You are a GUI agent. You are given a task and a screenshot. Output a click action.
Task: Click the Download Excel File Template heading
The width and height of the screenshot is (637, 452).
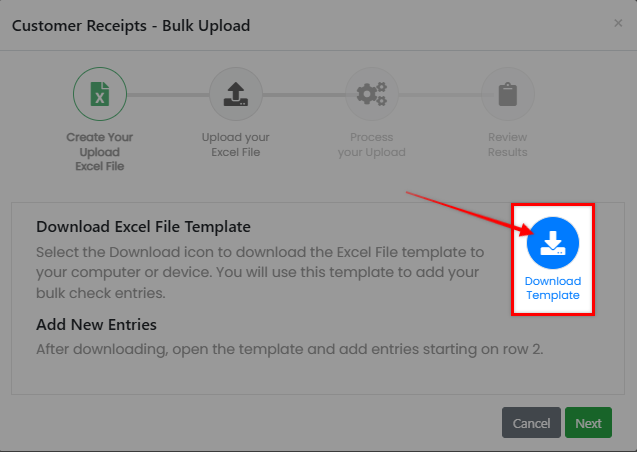(143, 227)
